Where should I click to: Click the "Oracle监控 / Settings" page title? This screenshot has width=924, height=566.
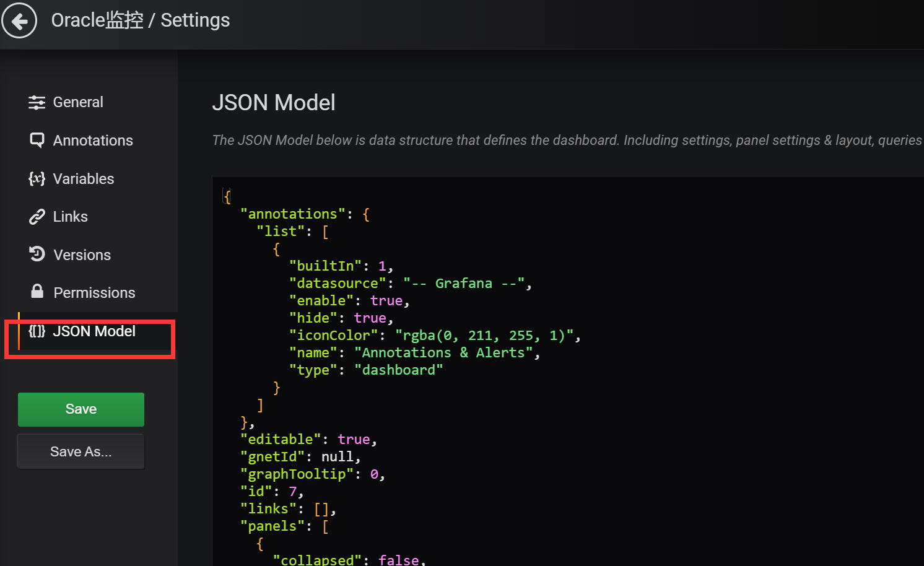(141, 20)
